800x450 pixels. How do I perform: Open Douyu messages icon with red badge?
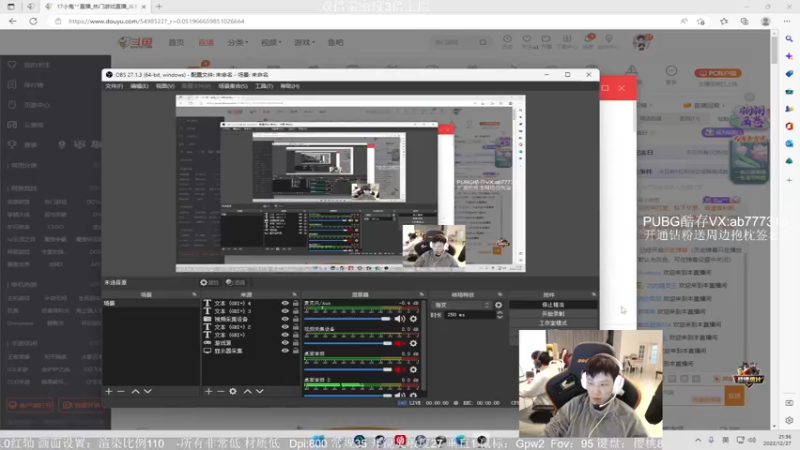pyautogui.click(x=588, y=40)
